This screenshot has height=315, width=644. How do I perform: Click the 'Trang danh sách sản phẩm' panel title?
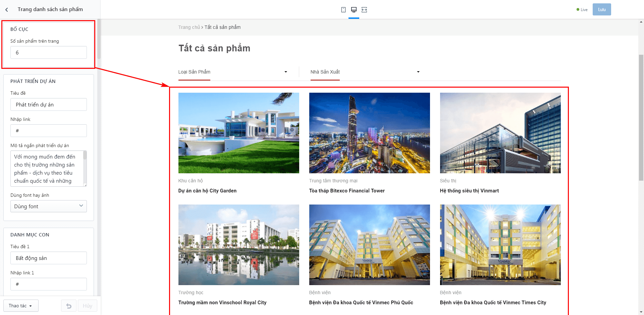(x=50, y=9)
